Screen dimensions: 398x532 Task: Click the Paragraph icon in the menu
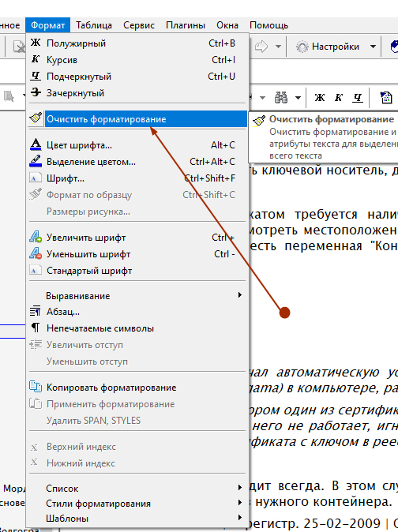(x=36, y=311)
